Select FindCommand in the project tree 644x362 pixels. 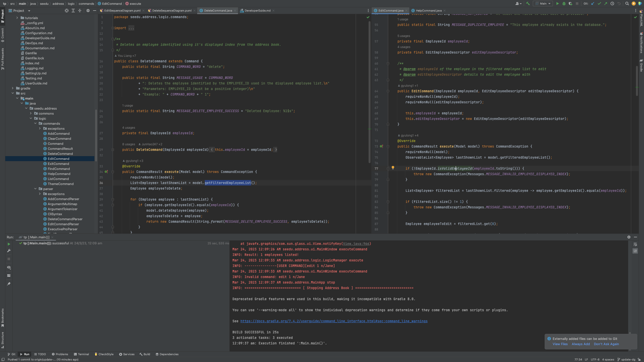coord(59,169)
